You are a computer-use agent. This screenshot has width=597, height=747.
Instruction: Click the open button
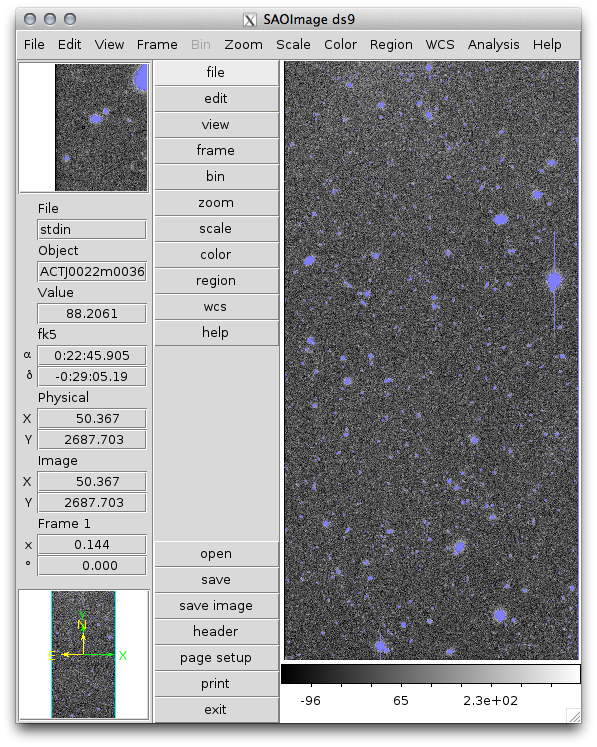pos(216,554)
